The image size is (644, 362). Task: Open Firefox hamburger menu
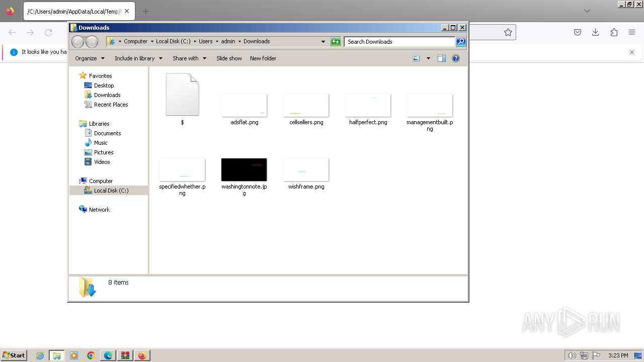click(x=632, y=32)
